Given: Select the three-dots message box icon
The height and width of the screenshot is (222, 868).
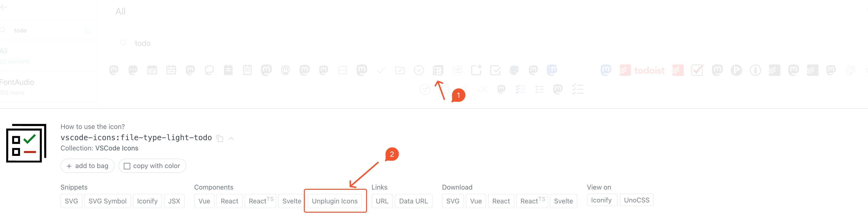Looking at the screenshot, I should point(343,70).
